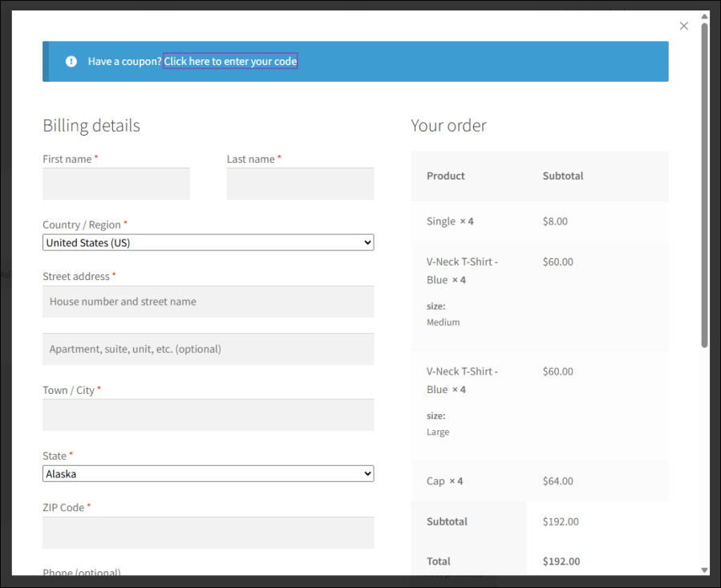Click the House number and street name field
This screenshot has width=721, height=588.
tap(208, 302)
